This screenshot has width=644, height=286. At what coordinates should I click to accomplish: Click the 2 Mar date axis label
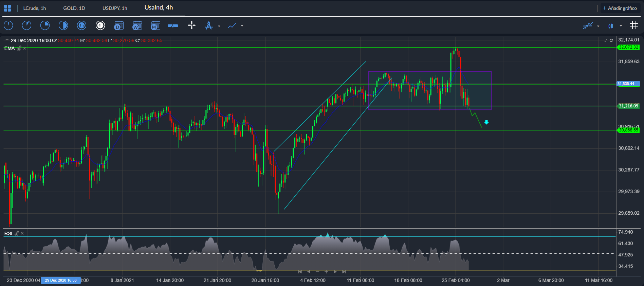(x=503, y=280)
